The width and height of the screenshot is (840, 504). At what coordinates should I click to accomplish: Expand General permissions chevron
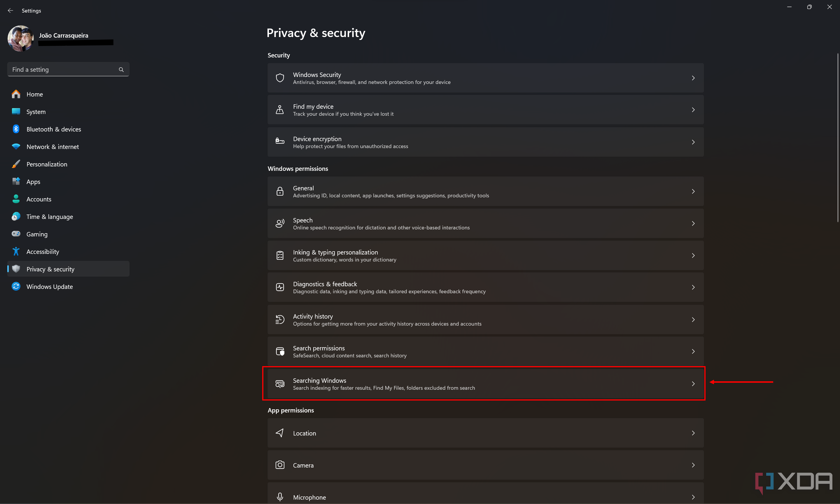(693, 191)
